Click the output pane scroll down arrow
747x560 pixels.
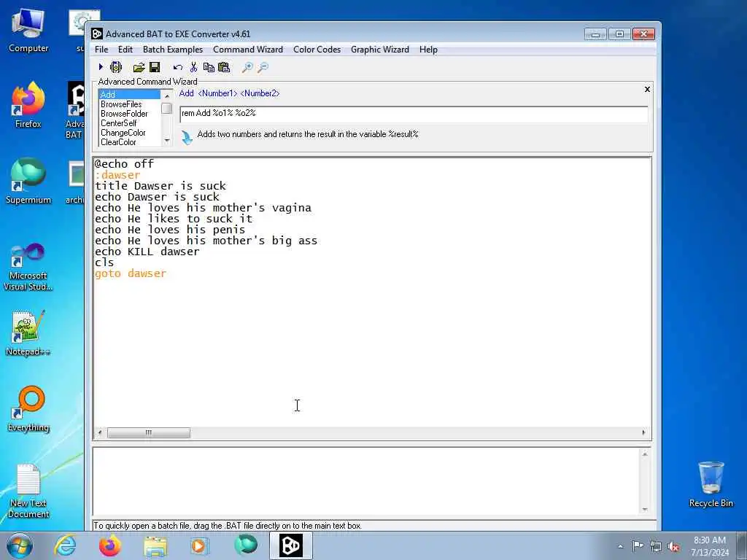tap(645, 510)
